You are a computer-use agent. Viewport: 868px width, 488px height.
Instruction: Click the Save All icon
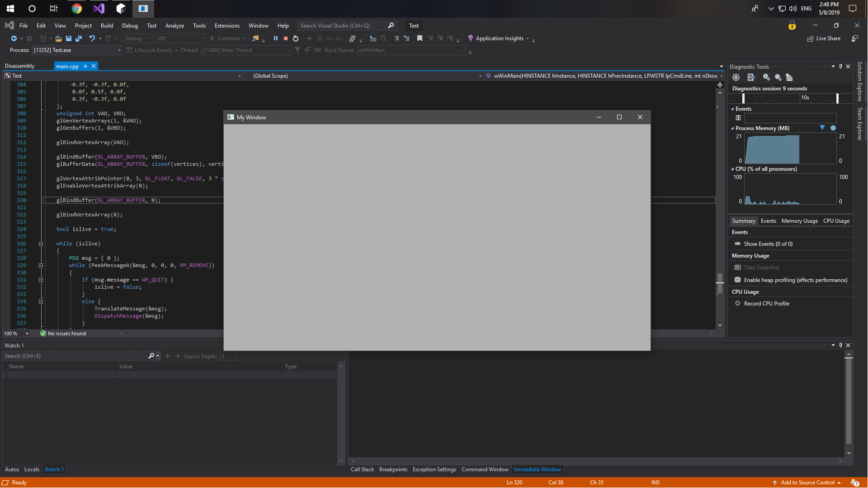tap(79, 38)
